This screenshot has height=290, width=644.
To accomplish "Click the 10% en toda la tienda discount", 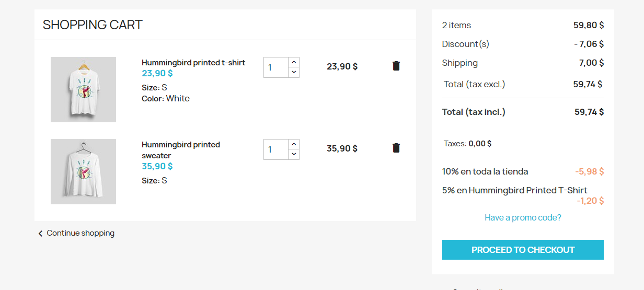I will click(485, 171).
